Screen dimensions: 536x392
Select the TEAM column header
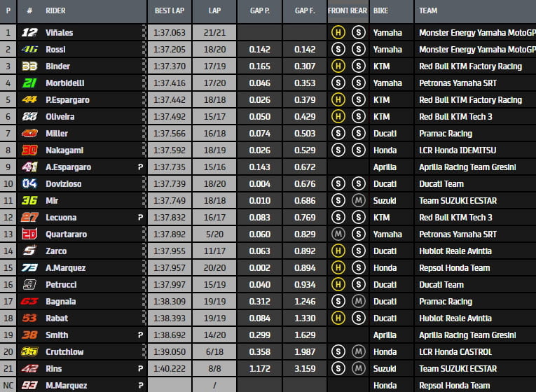(428, 11)
